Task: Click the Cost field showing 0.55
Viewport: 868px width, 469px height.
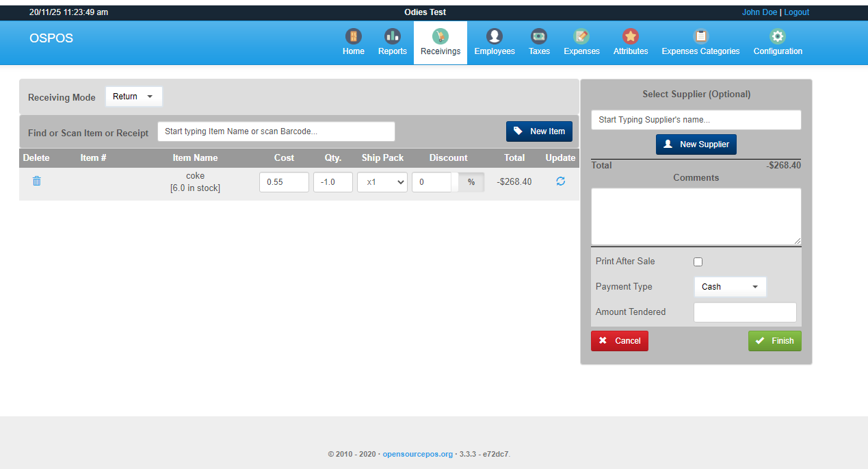Action: [284, 182]
